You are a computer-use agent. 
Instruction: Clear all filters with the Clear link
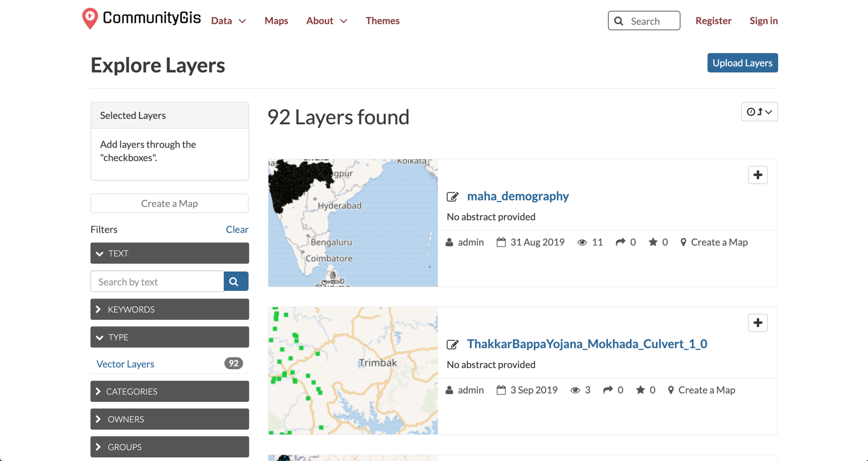click(x=237, y=229)
